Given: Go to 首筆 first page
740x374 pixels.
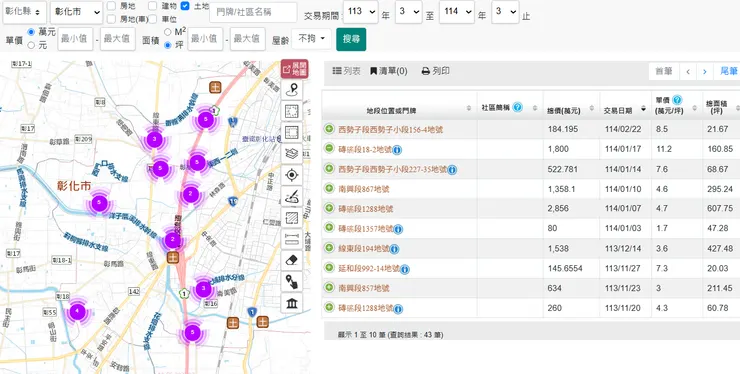Looking at the screenshot, I should pyautogui.click(x=664, y=72).
